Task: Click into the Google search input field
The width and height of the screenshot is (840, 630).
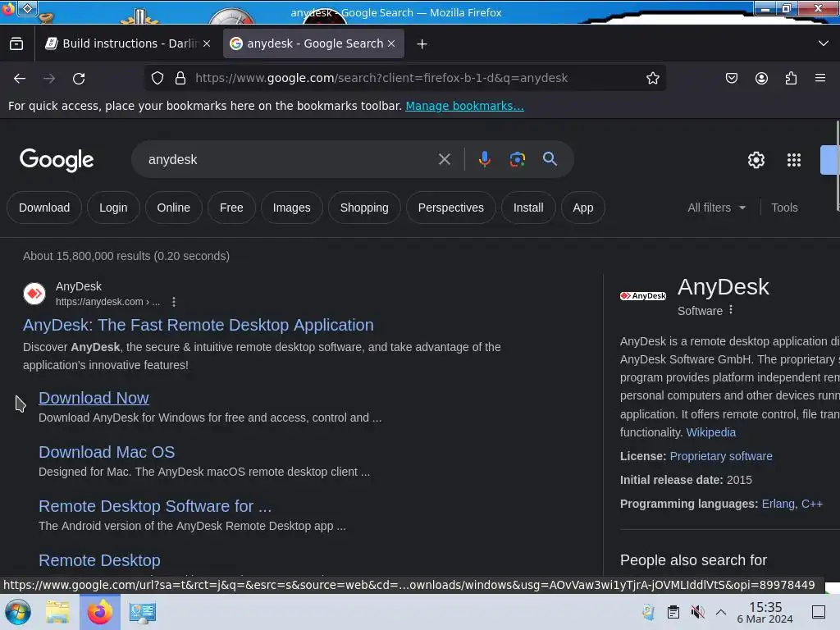Action: (x=290, y=160)
